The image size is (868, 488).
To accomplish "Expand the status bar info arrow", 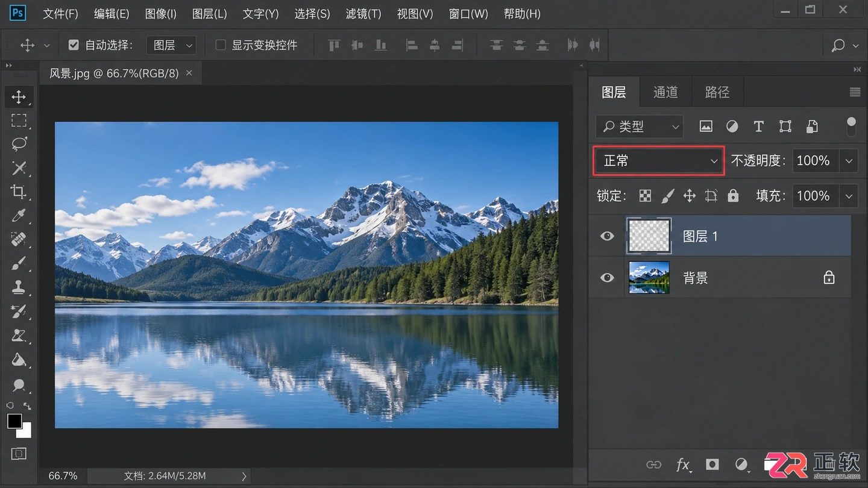I will coord(244,476).
